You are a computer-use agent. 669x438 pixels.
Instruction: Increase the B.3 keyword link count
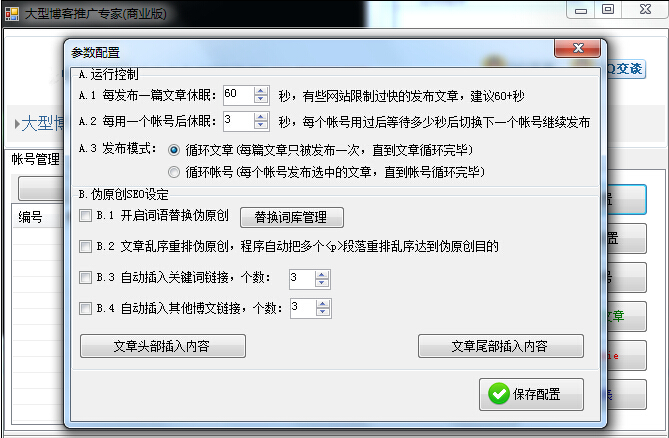coord(322,275)
